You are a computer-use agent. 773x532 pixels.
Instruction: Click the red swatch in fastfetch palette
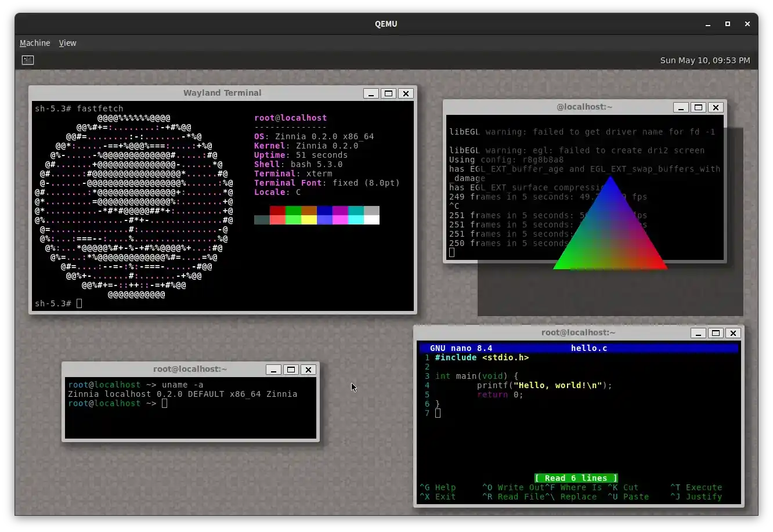pyautogui.click(x=277, y=211)
